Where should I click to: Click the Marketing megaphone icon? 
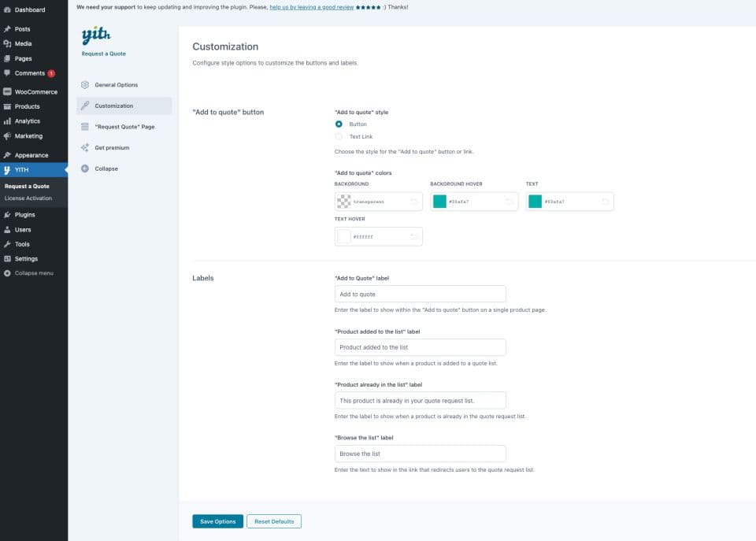tap(7, 136)
